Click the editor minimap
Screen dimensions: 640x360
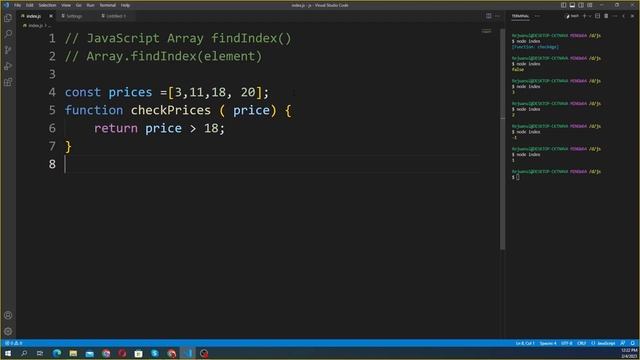[487, 31]
